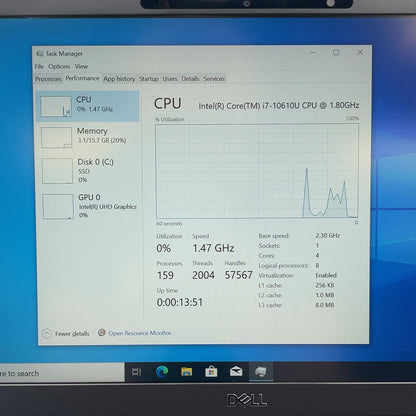Open the Mail app taskbar icon
The width and height of the screenshot is (416, 416).
click(236, 371)
